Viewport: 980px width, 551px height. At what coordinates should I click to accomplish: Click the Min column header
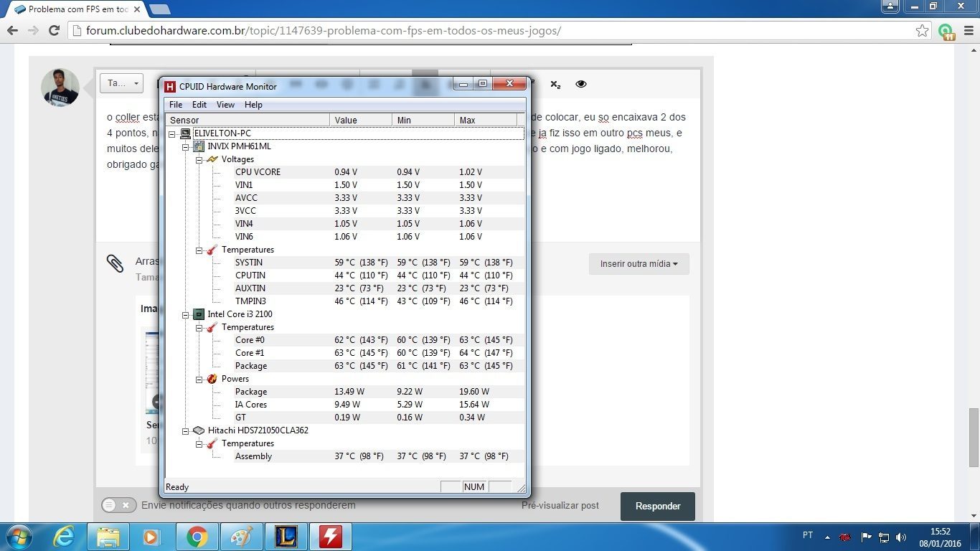click(423, 120)
